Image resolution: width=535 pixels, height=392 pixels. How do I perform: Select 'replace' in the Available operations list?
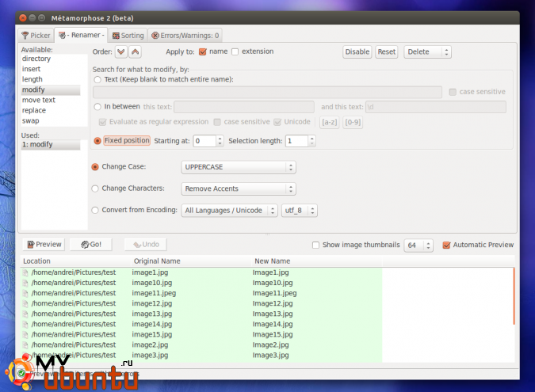click(34, 110)
